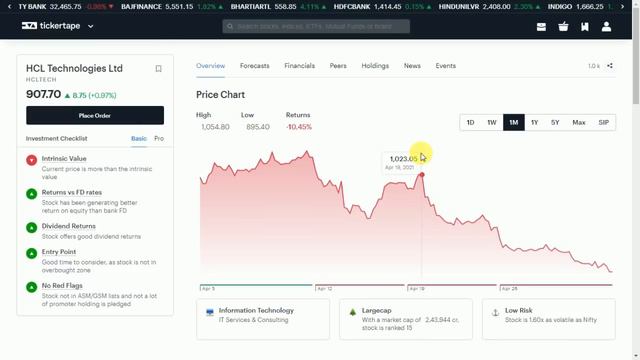Open the briefcase portfolio icon in header

click(541, 27)
